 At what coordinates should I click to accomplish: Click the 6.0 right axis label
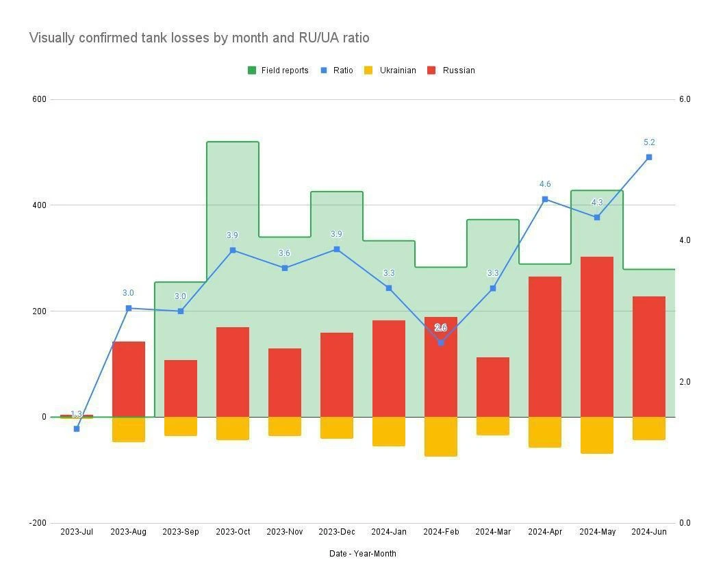point(685,99)
